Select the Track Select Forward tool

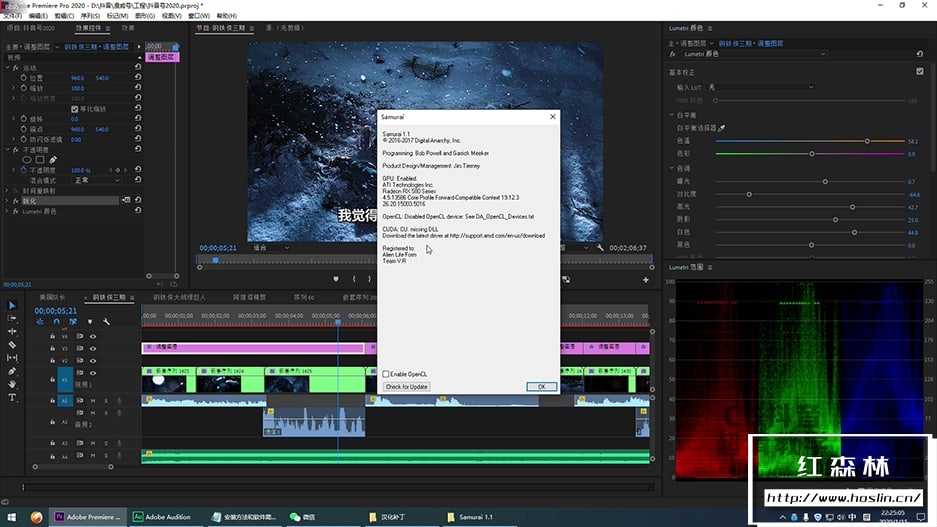[x=12, y=318]
